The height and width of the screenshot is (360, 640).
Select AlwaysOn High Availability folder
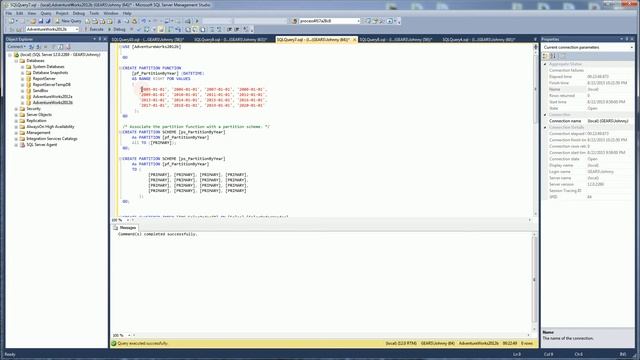(50, 127)
